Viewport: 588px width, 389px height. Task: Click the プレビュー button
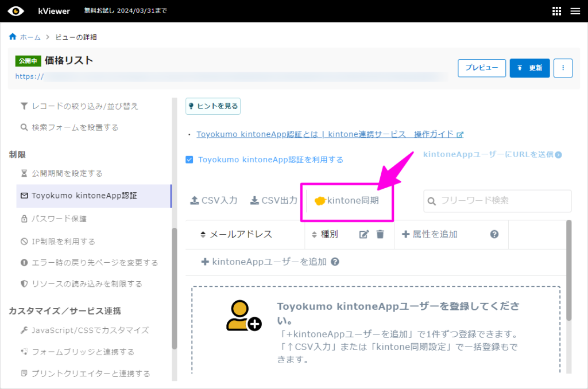482,68
